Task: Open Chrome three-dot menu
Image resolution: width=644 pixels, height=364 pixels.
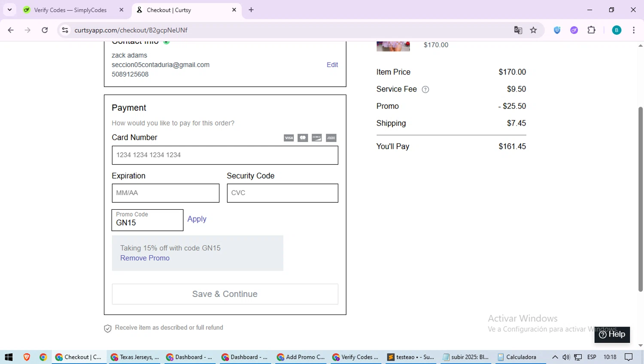Action: point(634,30)
